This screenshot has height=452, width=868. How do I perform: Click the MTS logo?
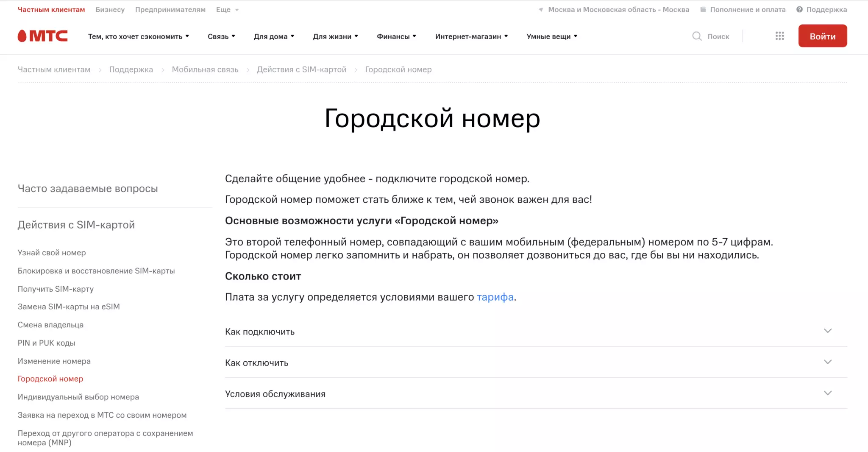coord(42,36)
